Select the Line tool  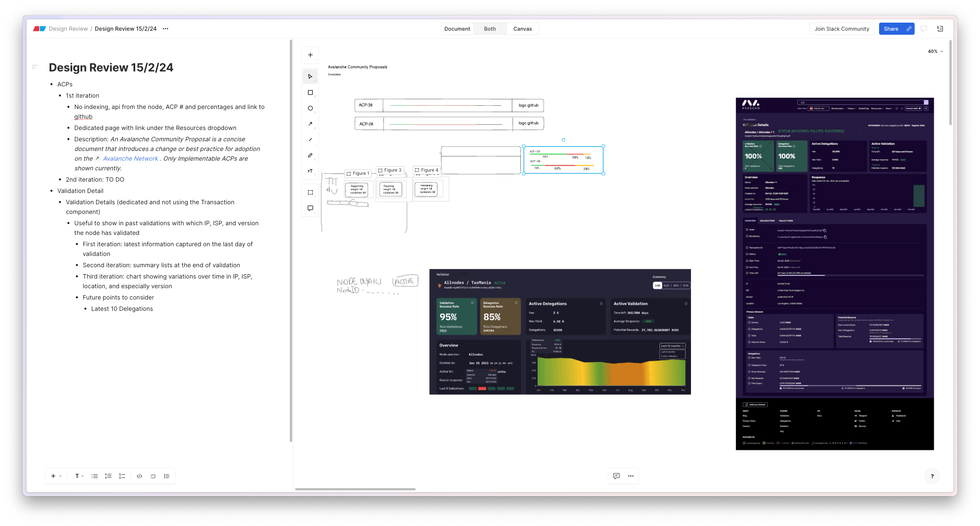coord(310,140)
